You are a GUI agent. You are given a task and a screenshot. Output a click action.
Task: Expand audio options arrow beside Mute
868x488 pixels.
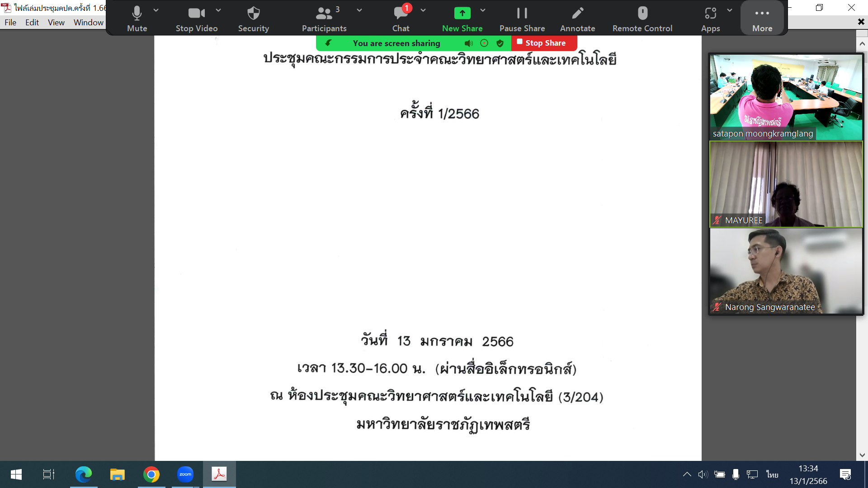click(x=156, y=10)
